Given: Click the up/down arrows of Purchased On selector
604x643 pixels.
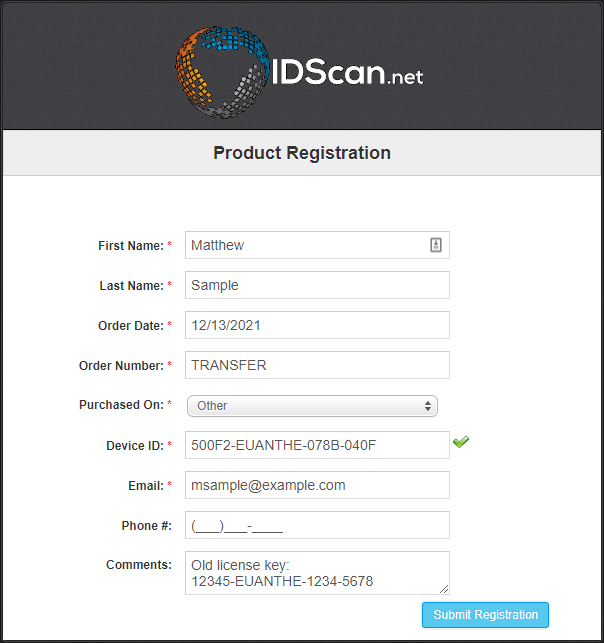Looking at the screenshot, I should [x=428, y=406].
